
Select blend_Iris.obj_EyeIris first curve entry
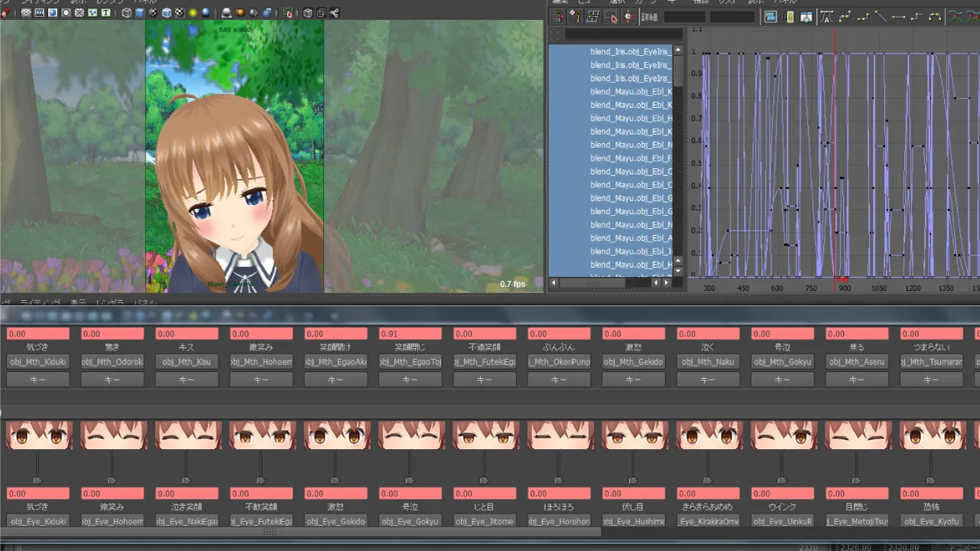[630, 52]
